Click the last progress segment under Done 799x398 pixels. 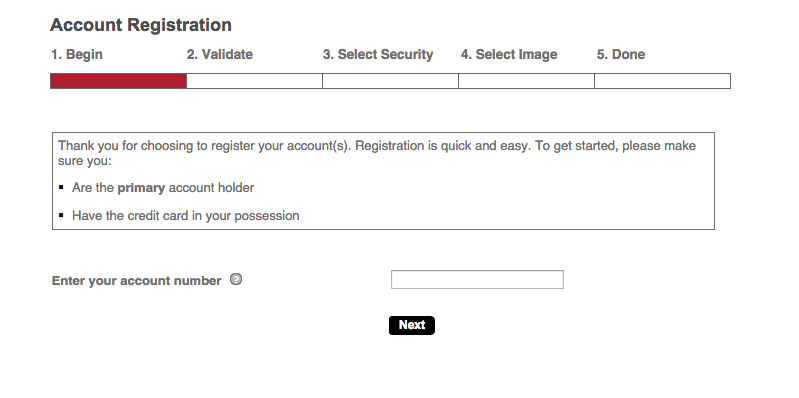662,81
